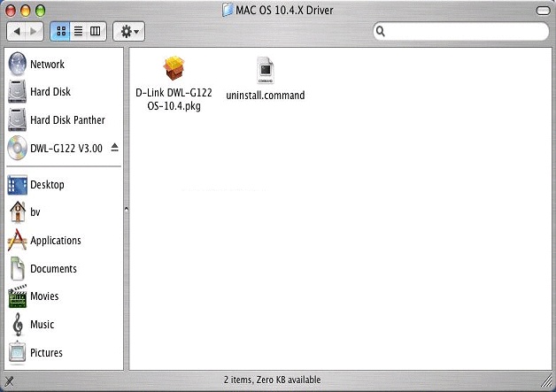Click the red close window button

pyautogui.click(x=11, y=11)
